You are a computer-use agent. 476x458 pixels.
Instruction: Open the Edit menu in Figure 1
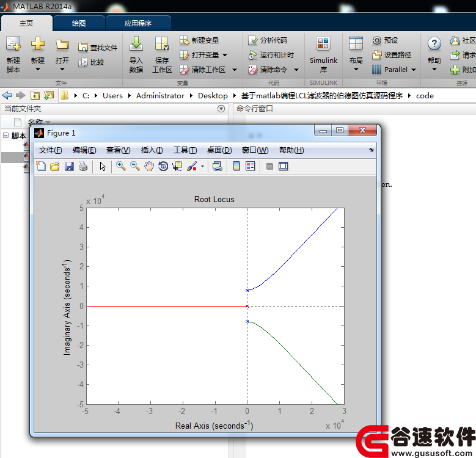[x=84, y=150]
